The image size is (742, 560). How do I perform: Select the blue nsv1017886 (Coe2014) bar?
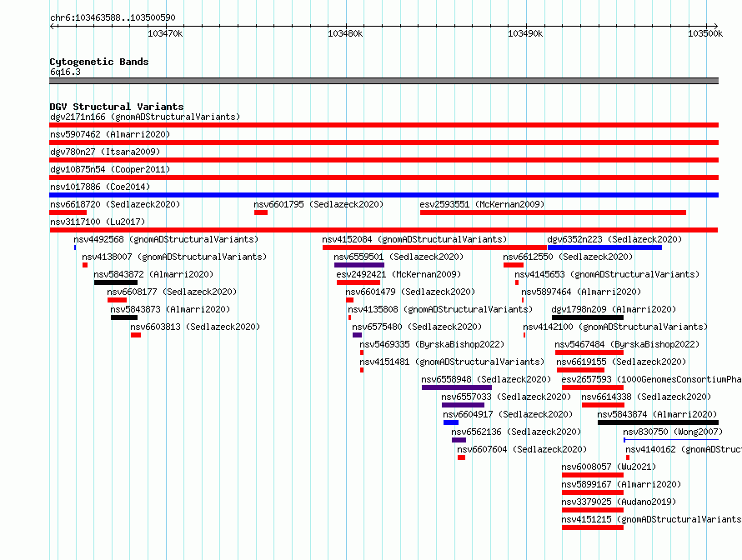coord(384,195)
